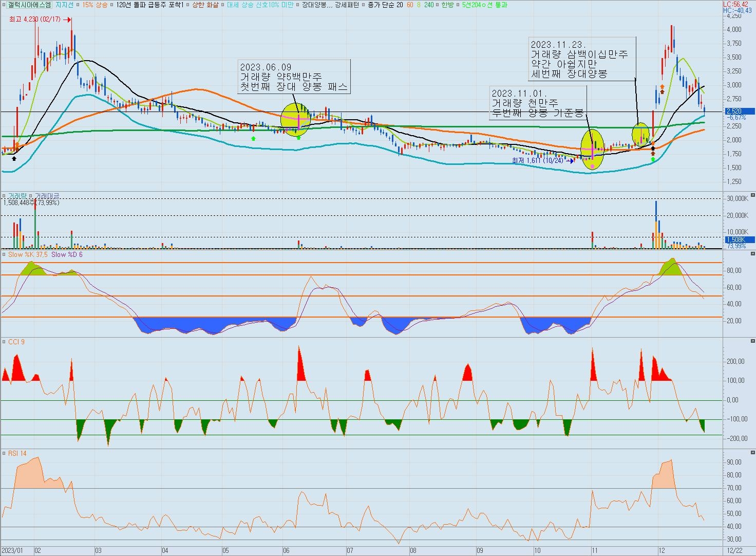Image resolution: width=756 pixels, height=556 pixels.
Task: Click the 지지선 indicator label
Action: click(64, 5)
